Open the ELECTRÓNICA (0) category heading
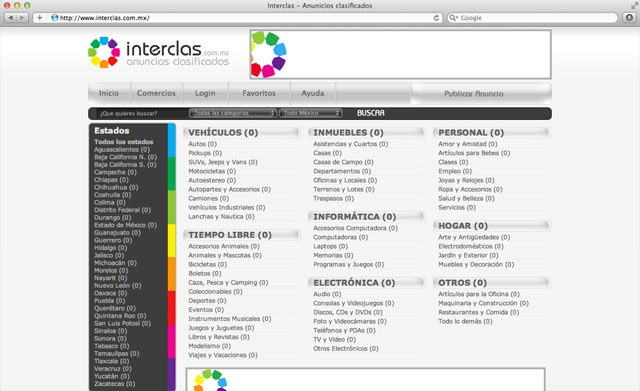 [354, 282]
